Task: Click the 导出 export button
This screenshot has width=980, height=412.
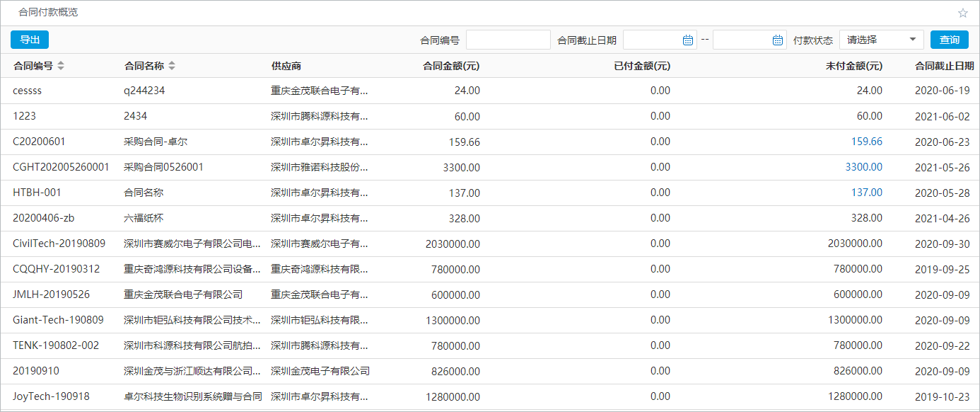Action: coord(29,40)
